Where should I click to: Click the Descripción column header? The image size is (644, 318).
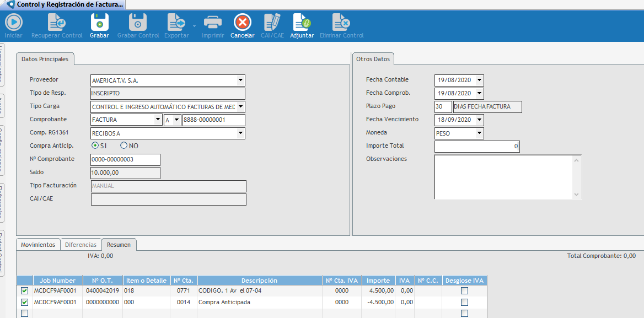pos(259,281)
